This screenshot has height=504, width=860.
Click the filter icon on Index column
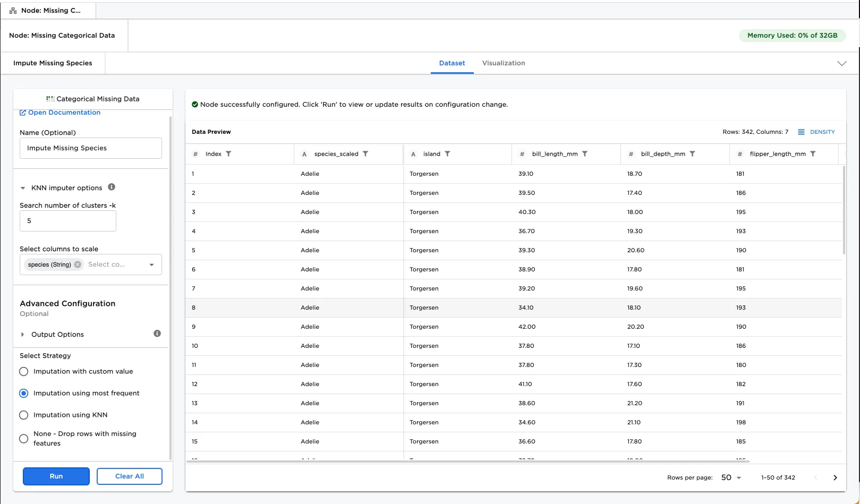point(228,154)
